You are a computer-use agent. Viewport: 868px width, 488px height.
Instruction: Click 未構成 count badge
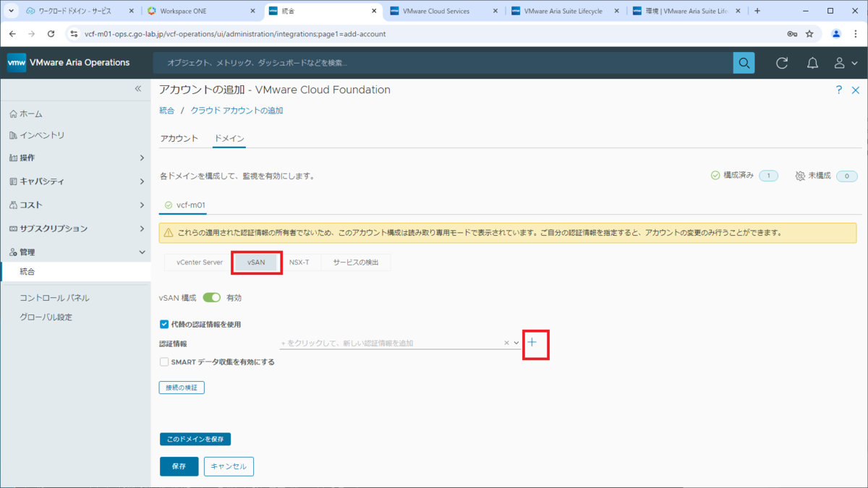847,176
